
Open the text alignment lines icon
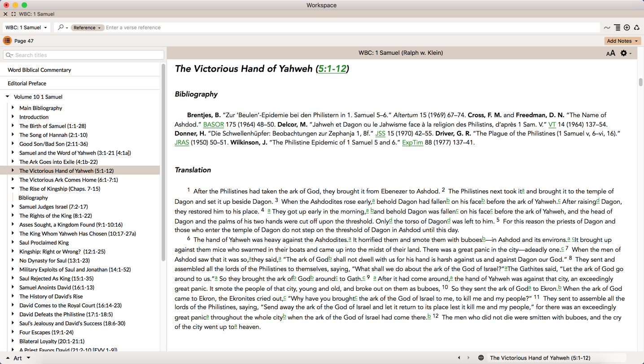(617, 28)
